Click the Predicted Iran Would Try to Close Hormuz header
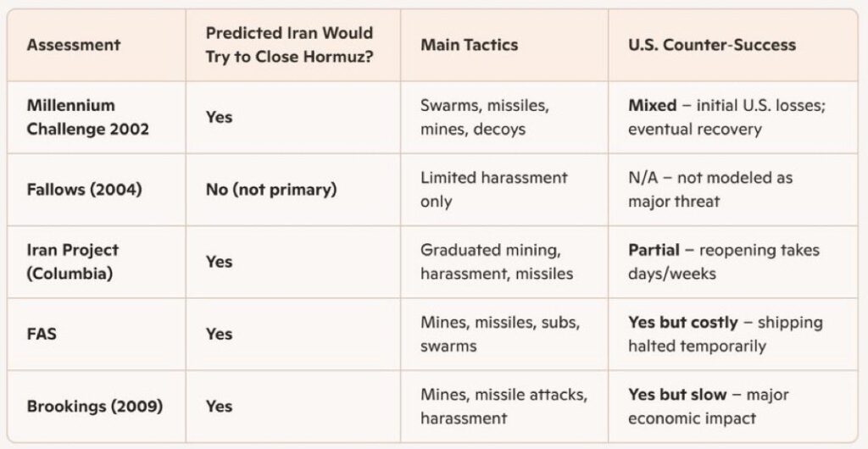Screen dimensions: 868x449 pyautogui.click(x=289, y=45)
